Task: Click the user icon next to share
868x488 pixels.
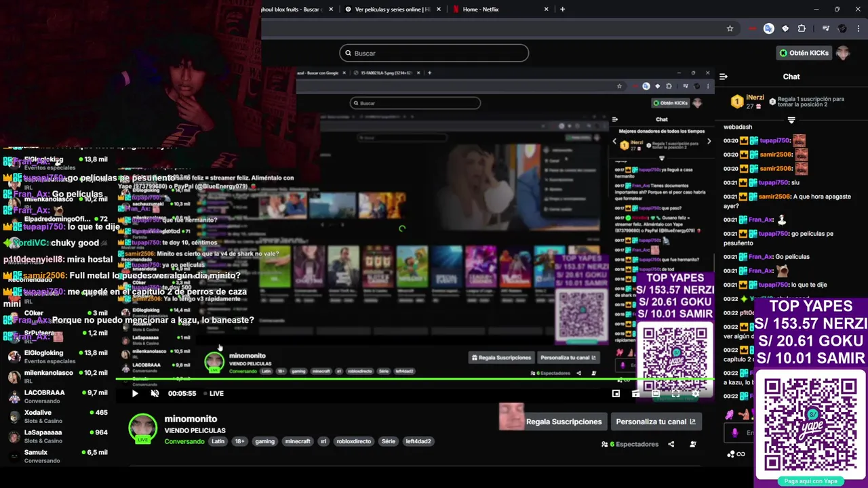Action: coord(692,444)
